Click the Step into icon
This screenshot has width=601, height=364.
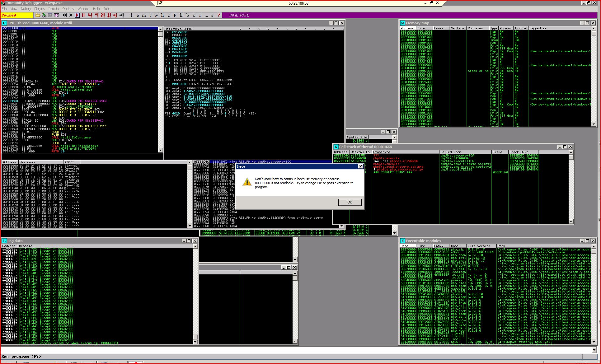pyautogui.click(x=90, y=15)
